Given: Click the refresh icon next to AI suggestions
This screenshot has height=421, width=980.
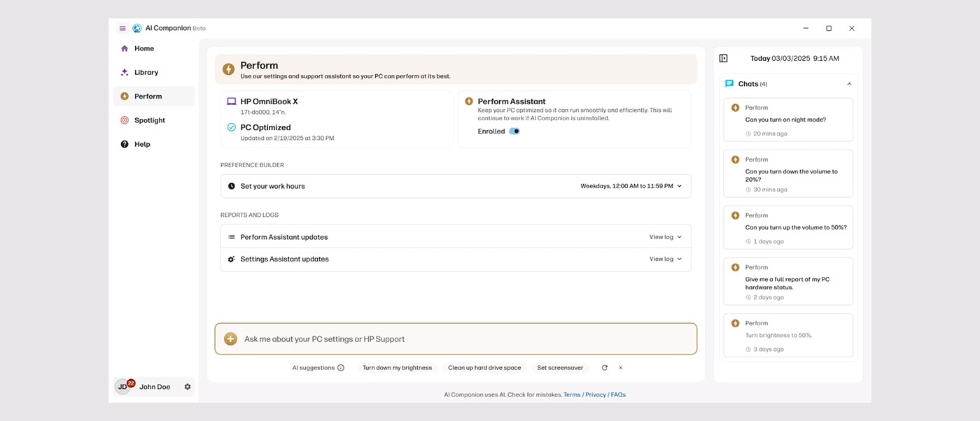Looking at the screenshot, I should 604,367.
